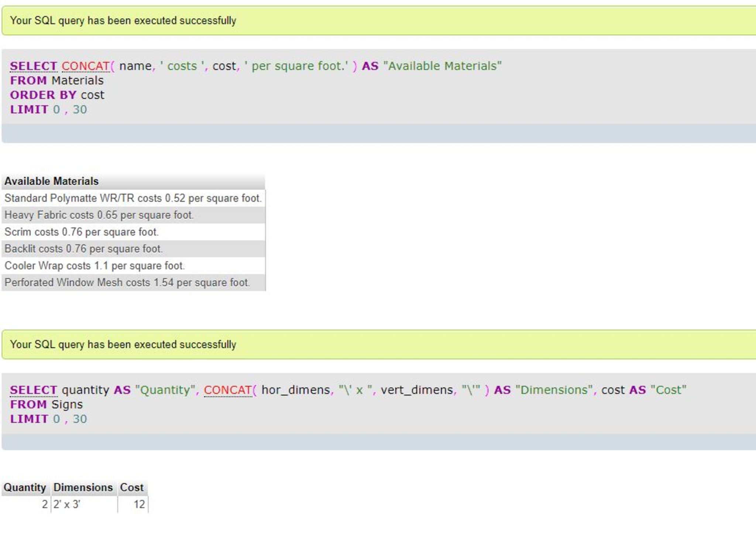Select the Perforated Window Mesh row
This screenshot has width=756, height=541.
click(x=127, y=283)
